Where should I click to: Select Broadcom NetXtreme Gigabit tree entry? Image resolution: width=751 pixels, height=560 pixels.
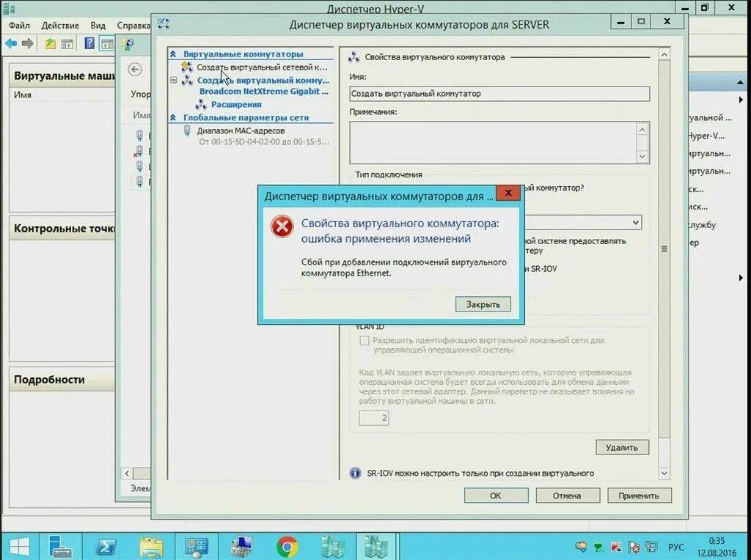point(264,91)
